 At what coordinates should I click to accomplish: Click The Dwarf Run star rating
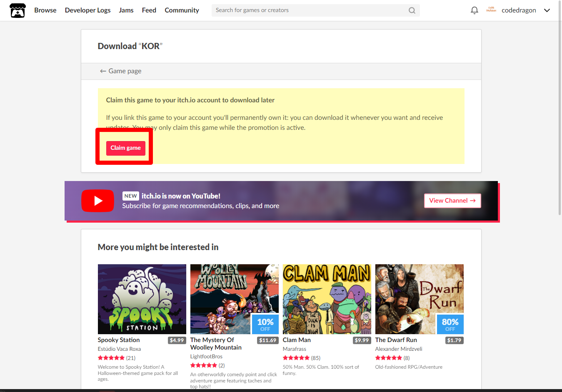point(389,358)
